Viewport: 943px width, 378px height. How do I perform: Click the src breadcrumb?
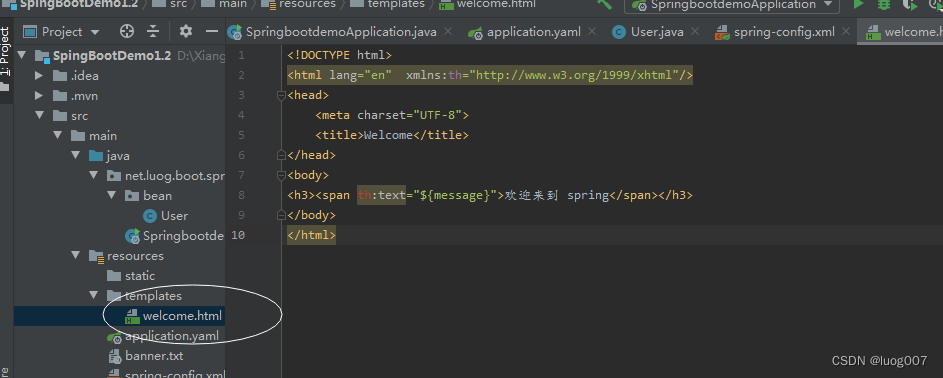[178, 4]
